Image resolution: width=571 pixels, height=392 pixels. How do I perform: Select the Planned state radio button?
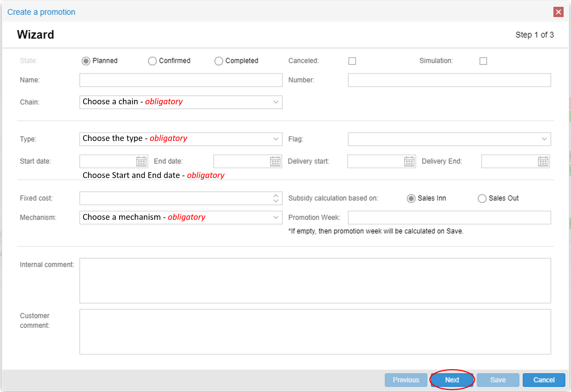click(86, 61)
